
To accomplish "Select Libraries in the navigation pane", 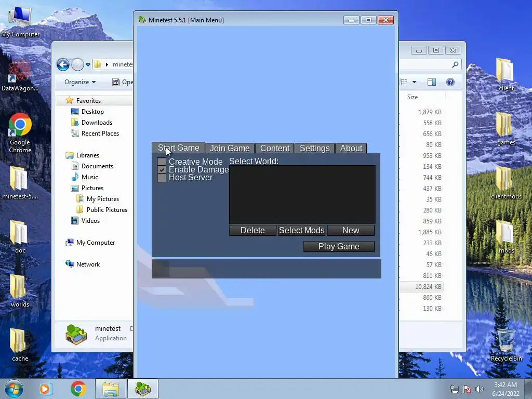I will click(x=87, y=155).
